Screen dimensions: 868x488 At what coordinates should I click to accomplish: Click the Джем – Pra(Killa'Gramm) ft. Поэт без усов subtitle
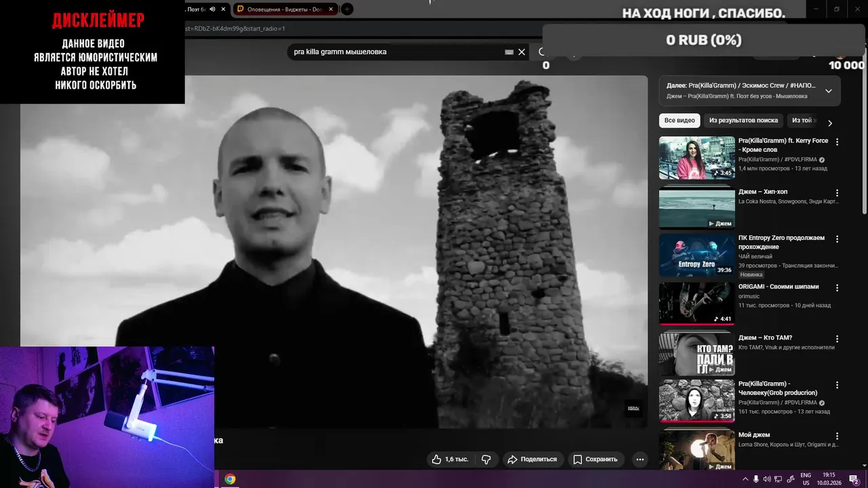[x=736, y=96]
